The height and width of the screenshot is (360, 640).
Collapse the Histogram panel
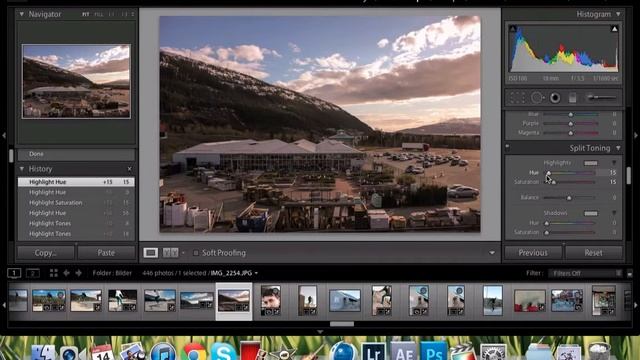pyautogui.click(x=618, y=14)
